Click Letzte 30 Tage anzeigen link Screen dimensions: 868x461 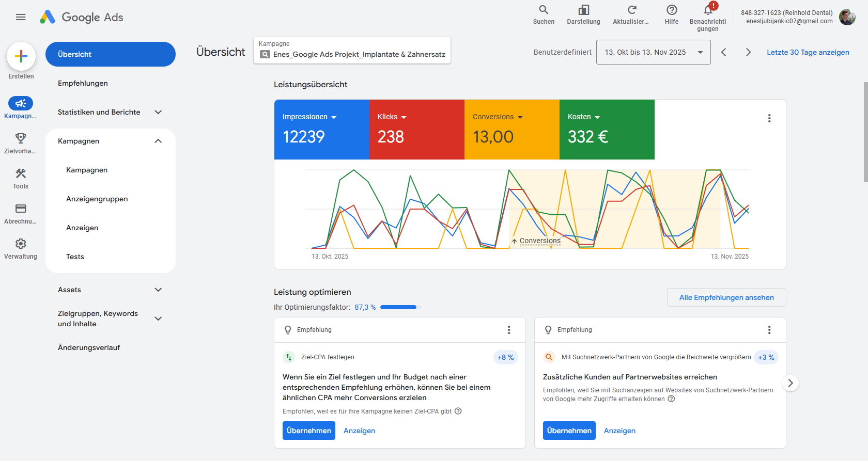(x=808, y=52)
